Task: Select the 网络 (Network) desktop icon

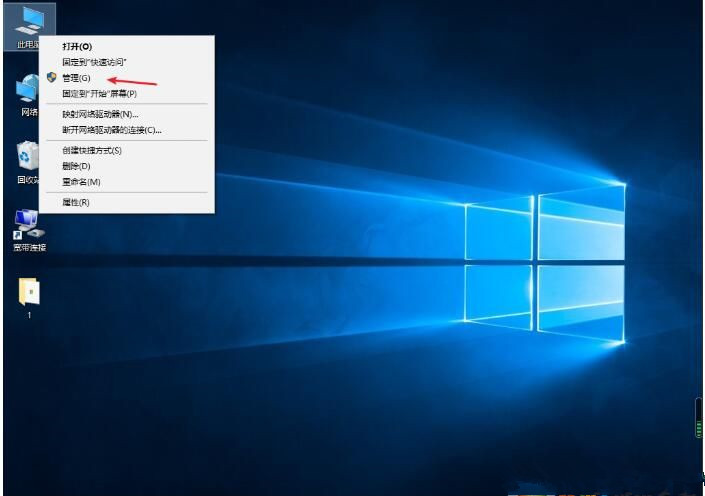Action: (x=27, y=90)
